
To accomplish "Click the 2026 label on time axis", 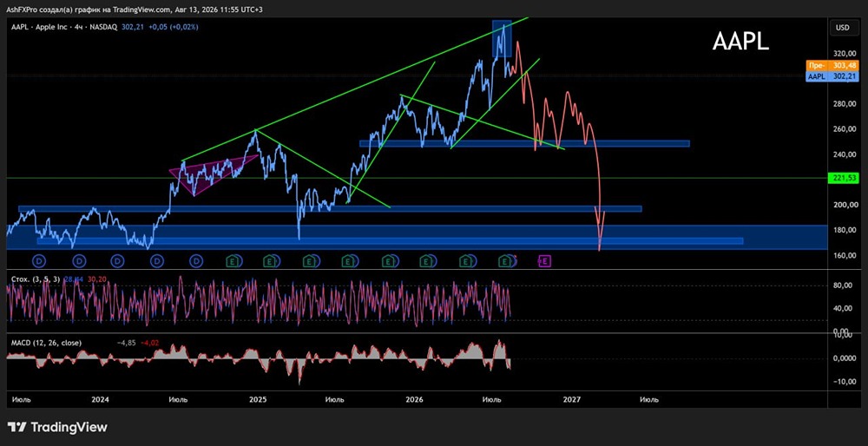I will [x=415, y=399].
